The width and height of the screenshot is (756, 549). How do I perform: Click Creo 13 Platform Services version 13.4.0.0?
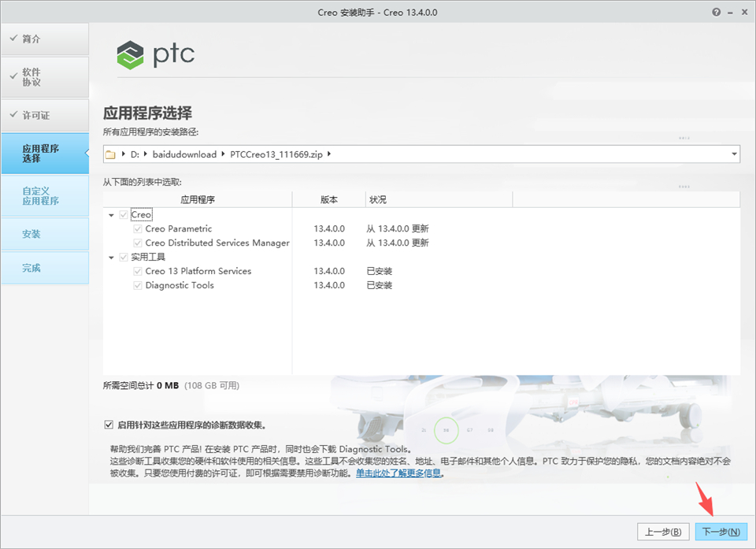329,271
